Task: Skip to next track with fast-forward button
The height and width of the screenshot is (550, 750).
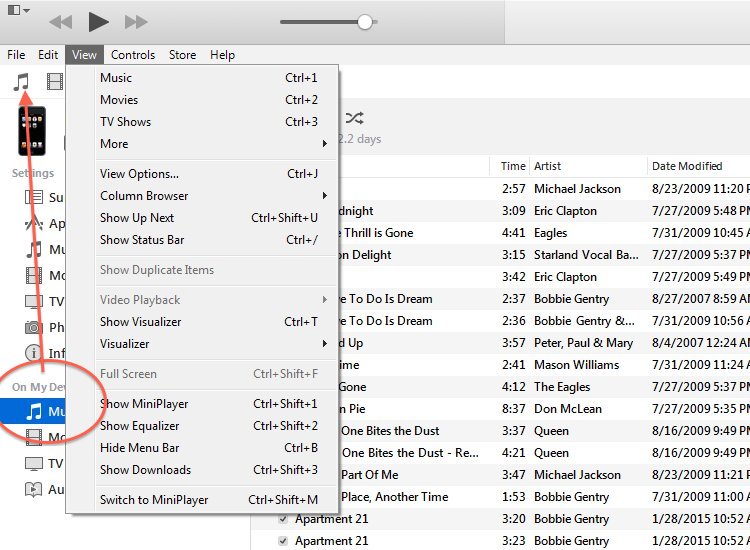Action: point(136,22)
